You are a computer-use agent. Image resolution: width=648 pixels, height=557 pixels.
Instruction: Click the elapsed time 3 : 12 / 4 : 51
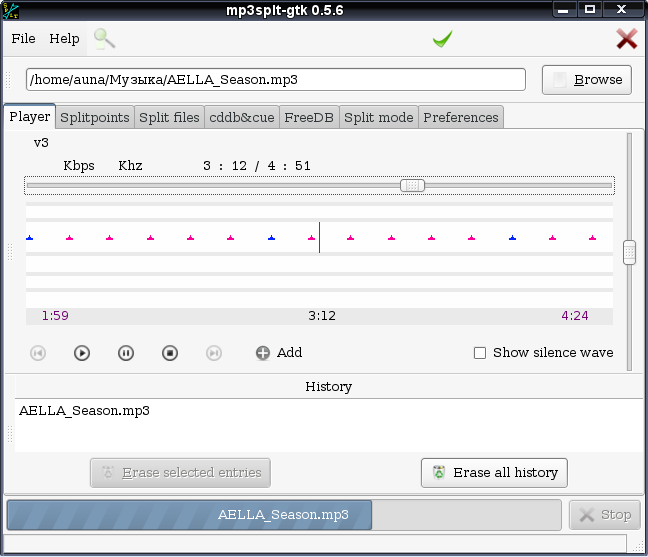(257, 166)
